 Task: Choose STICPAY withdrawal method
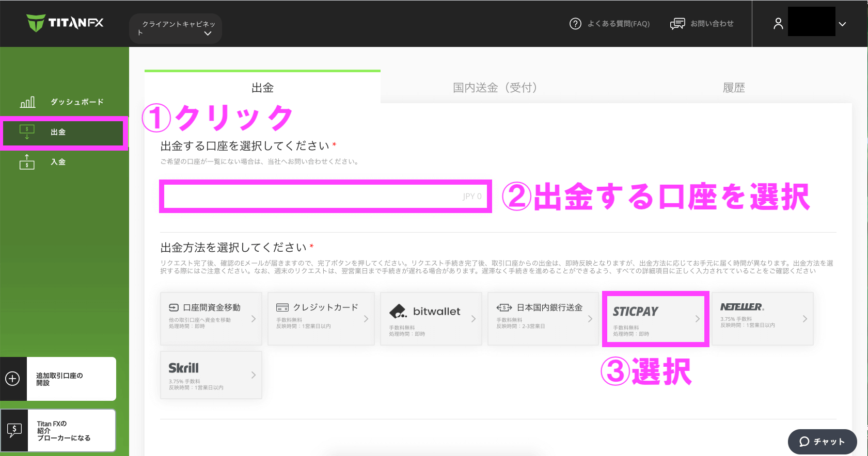(655, 319)
